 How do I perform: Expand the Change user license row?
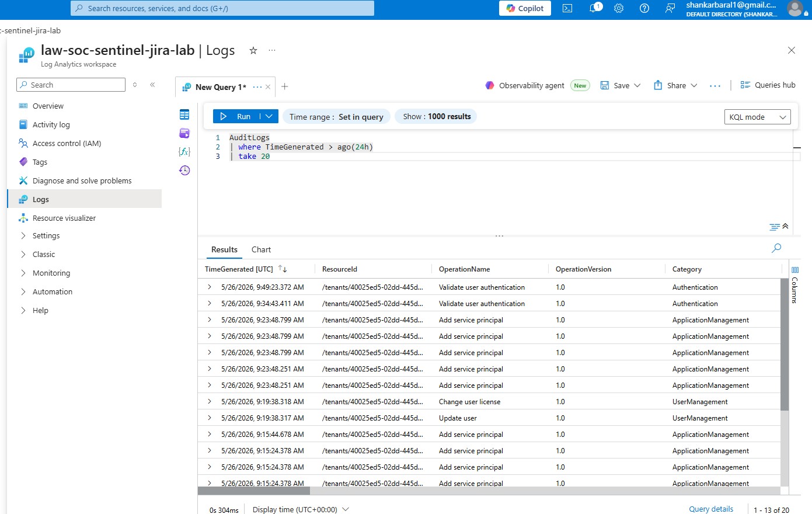tap(210, 401)
